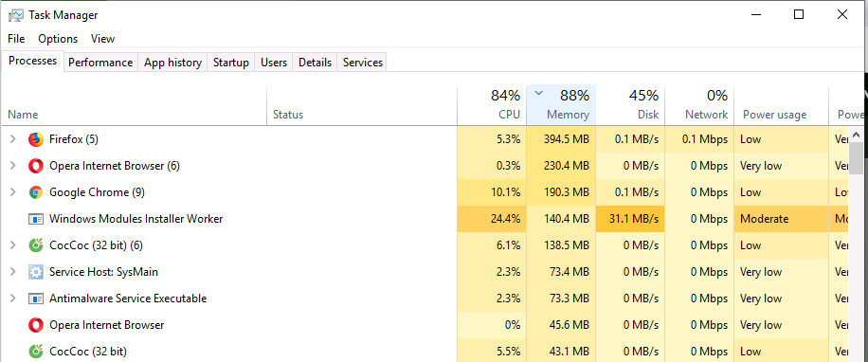The image size is (868, 362).
Task: Click the vertical scrollbar thumb
Action: pyautogui.click(x=856, y=157)
